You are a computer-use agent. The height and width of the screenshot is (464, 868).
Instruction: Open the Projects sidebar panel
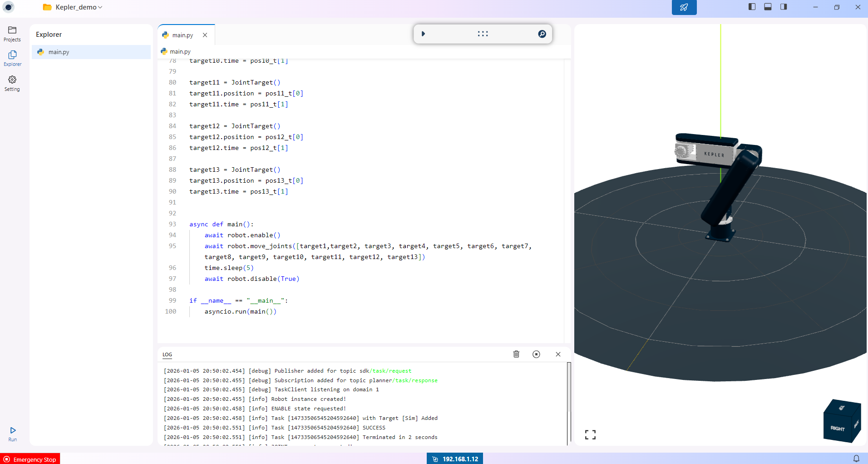[x=12, y=34]
